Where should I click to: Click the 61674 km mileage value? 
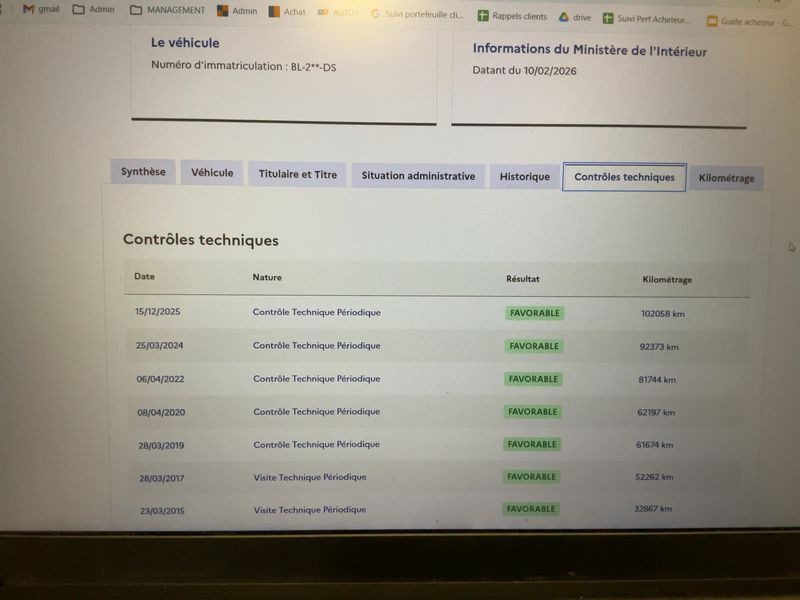[655, 445]
